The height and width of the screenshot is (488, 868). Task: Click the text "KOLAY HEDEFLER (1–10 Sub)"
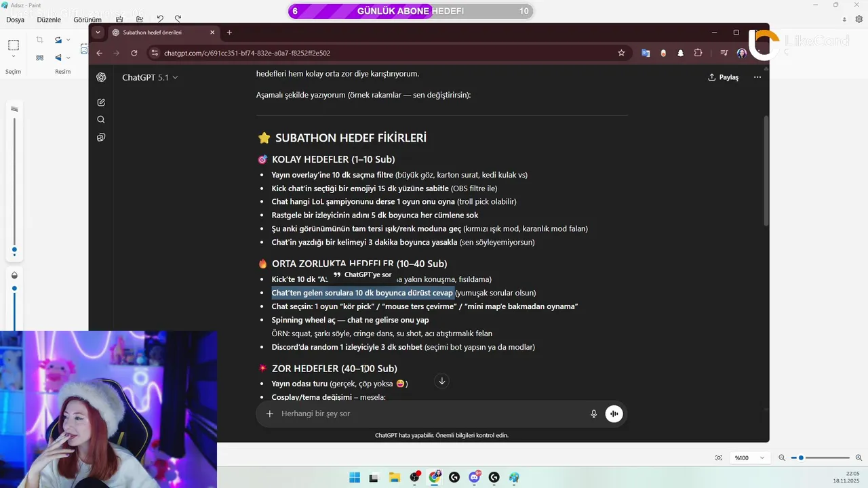333,159
